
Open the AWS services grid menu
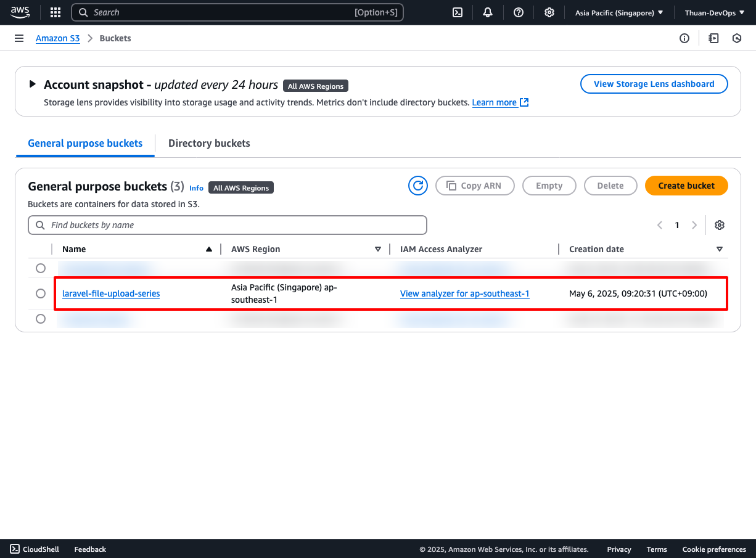click(55, 12)
